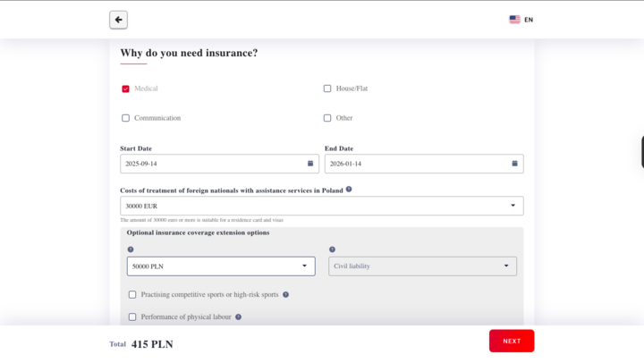Click the back arrow button

pos(118,20)
